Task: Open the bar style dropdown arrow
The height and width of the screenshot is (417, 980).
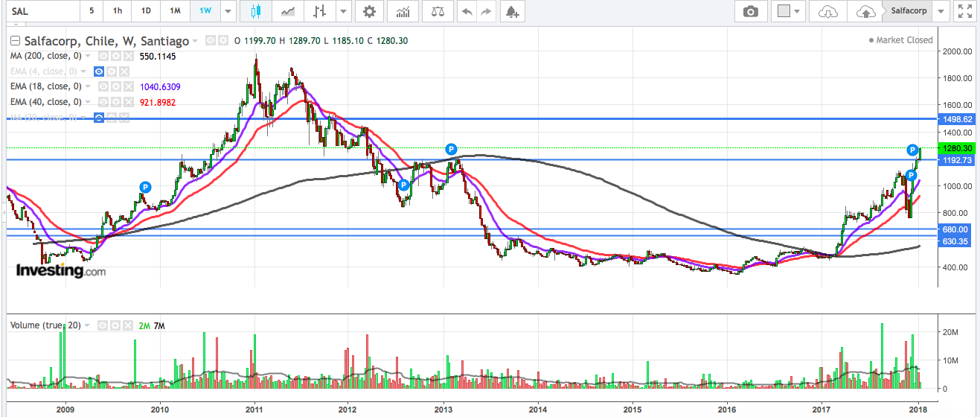Action: (342, 11)
